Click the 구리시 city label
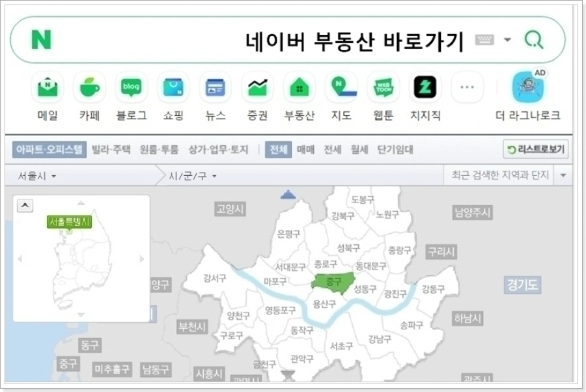 tap(441, 251)
